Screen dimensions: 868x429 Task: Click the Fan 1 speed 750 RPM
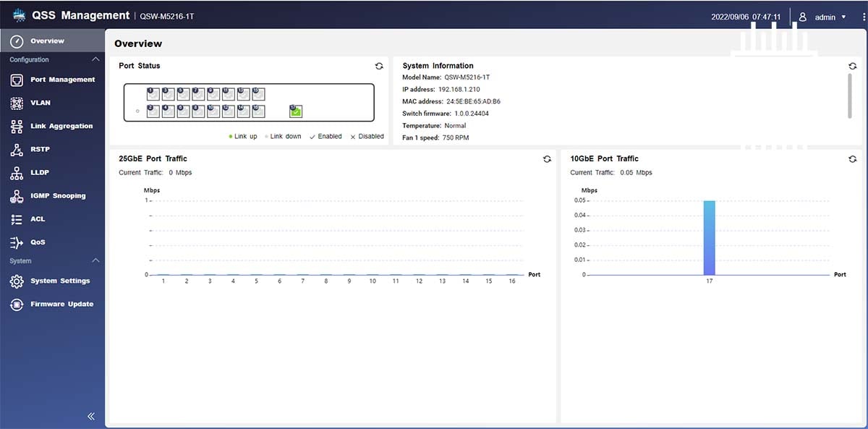point(456,137)
